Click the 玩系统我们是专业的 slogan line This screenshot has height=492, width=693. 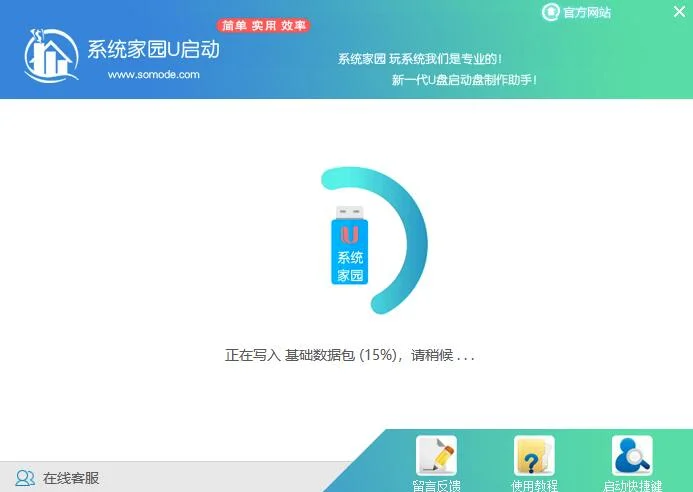[x=420, y=59]
